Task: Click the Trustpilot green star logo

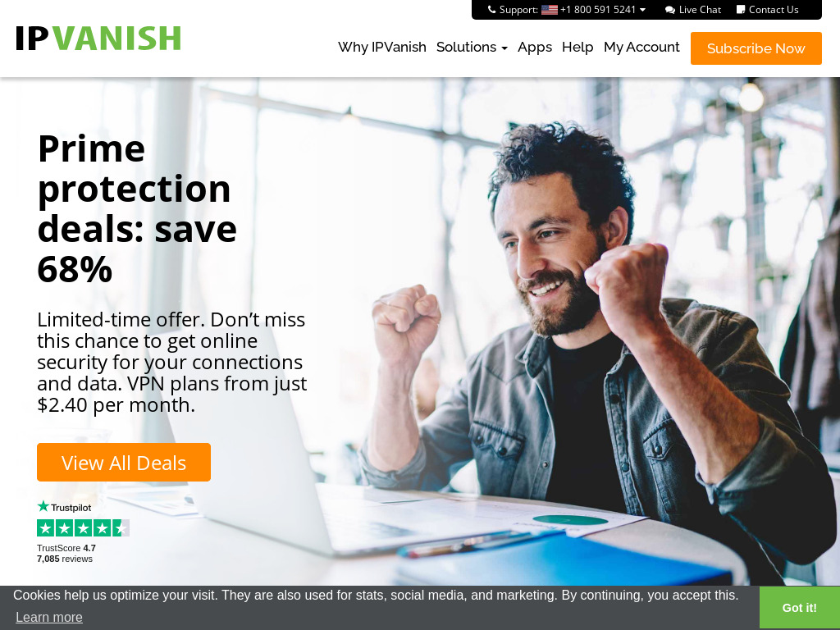Action: click(x=43, y=506)
